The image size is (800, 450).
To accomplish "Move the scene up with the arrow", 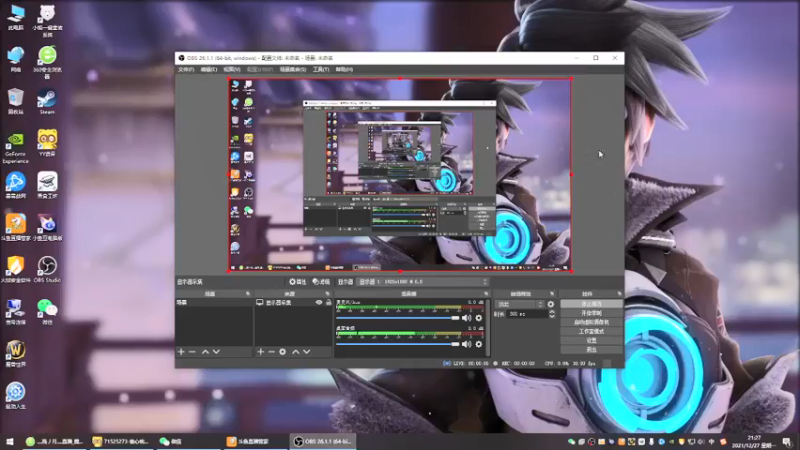I will pyautogui.click(x=205, y=352).
